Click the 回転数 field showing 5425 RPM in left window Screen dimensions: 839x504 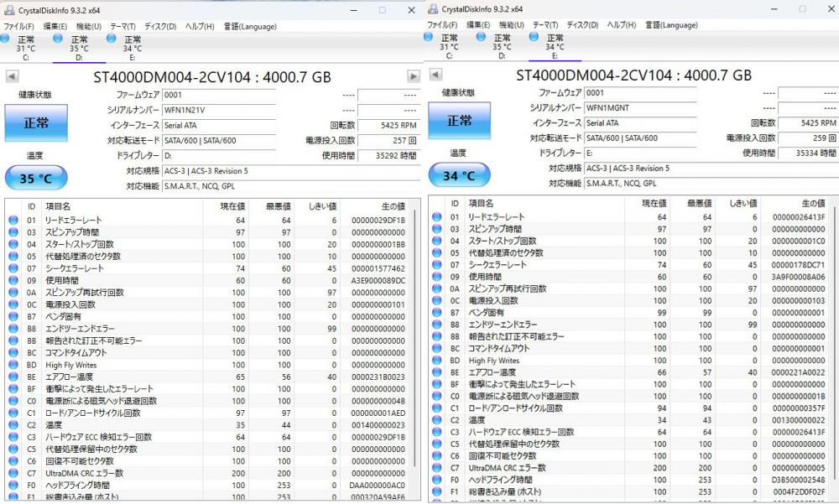(388, 125)
